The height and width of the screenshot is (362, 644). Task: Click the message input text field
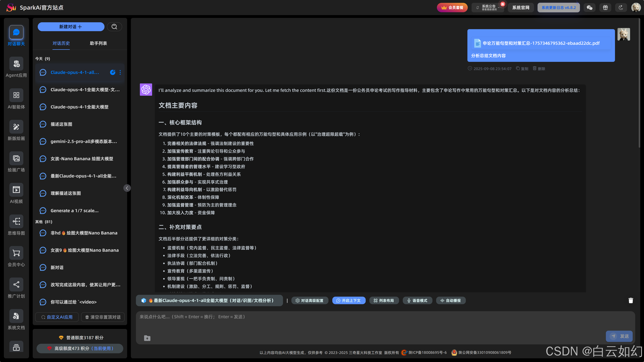click(x=350, y=322)
